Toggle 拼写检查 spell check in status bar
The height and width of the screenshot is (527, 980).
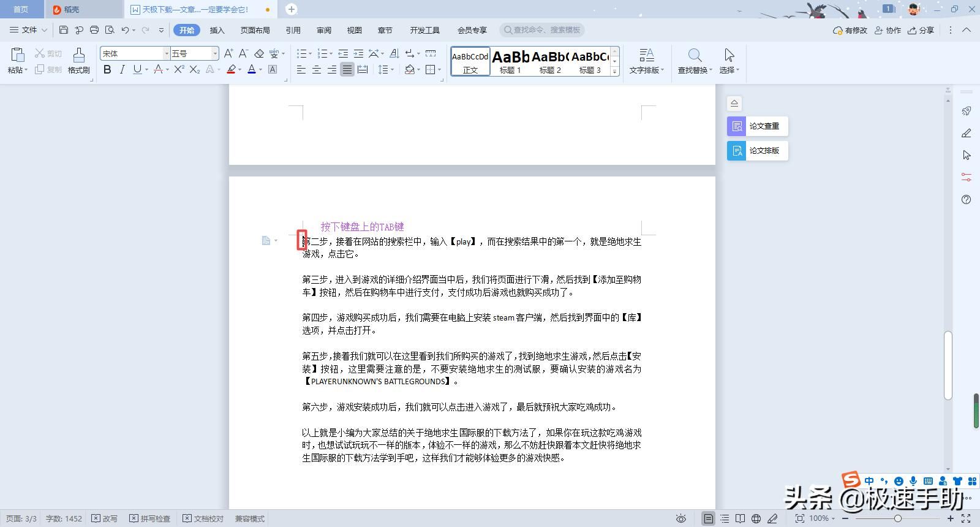150,518
